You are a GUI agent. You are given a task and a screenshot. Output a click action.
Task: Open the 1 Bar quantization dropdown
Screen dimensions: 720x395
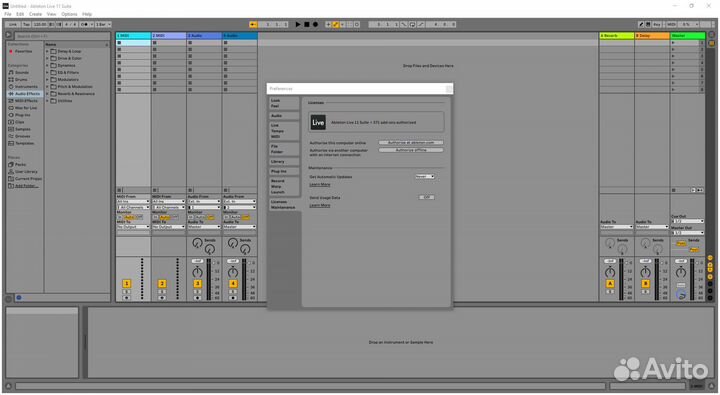(103, 24)
